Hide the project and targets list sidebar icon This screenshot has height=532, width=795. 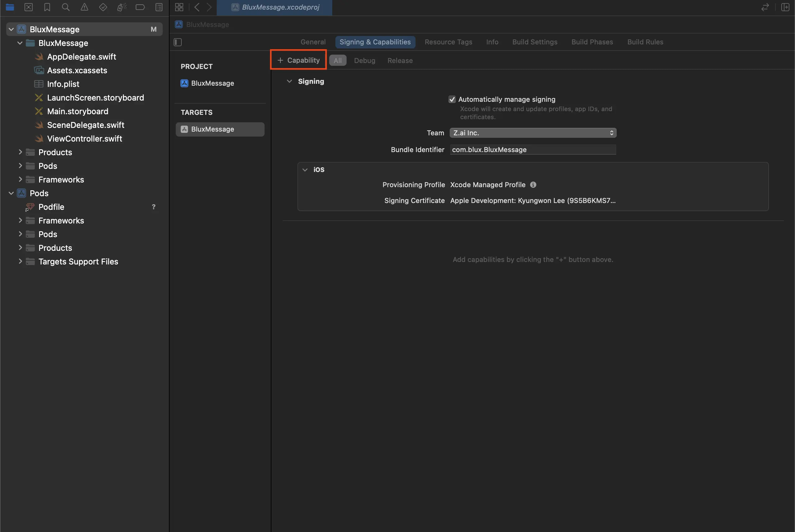pyautogui.click(x=178, y=42)
